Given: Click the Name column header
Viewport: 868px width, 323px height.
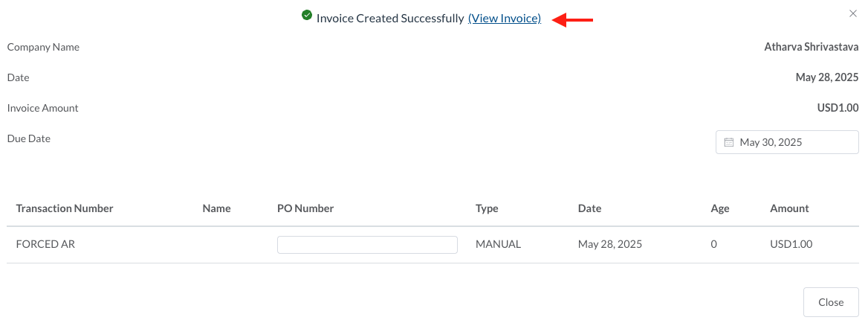Looking at the screenshot, I should pos(216,208).
